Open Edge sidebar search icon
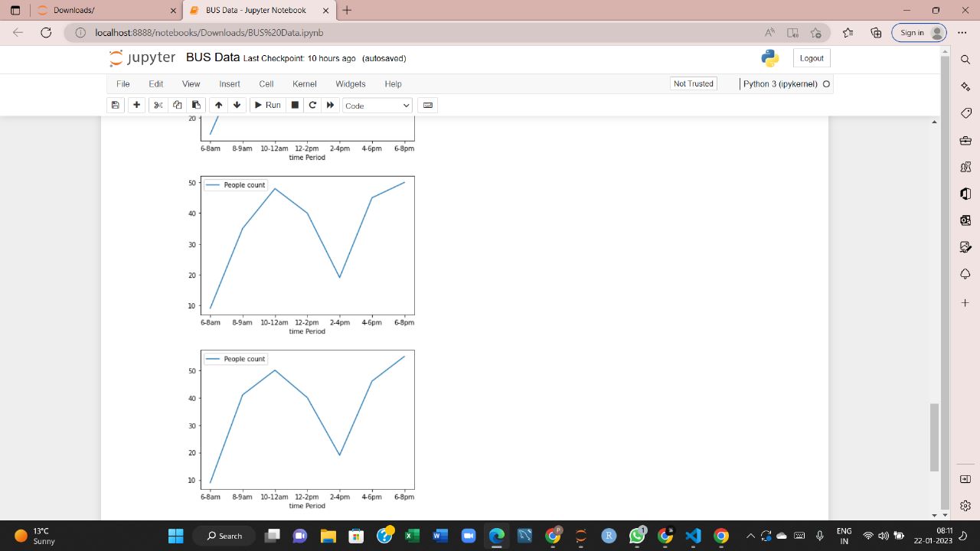Screen dimensions: 980x551 965,60
